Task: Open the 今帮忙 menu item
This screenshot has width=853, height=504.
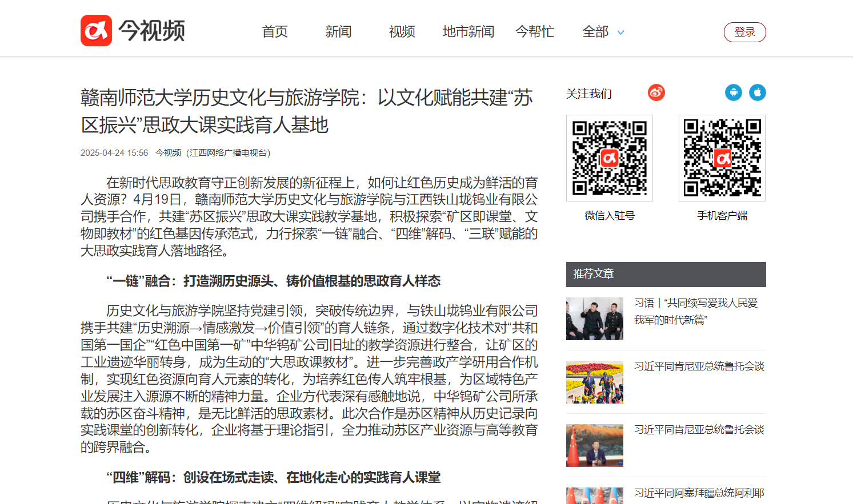Action: (x=535, y=31)
